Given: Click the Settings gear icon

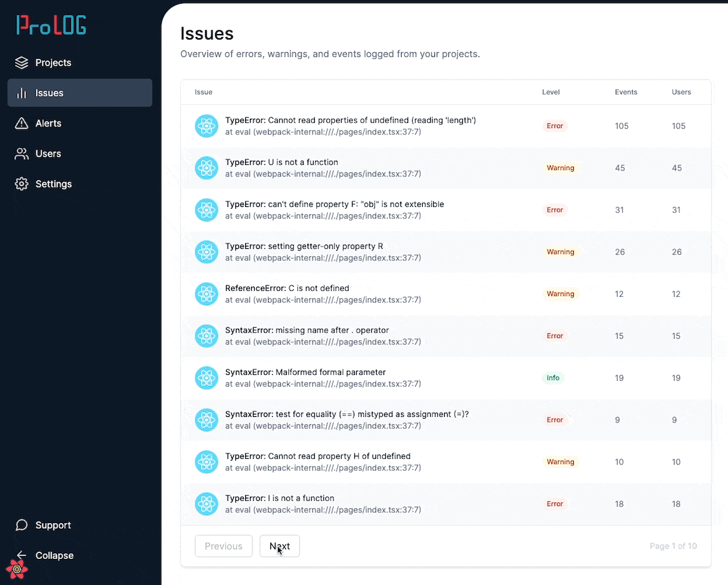Looking at the screenshot, I should (22, 184).
